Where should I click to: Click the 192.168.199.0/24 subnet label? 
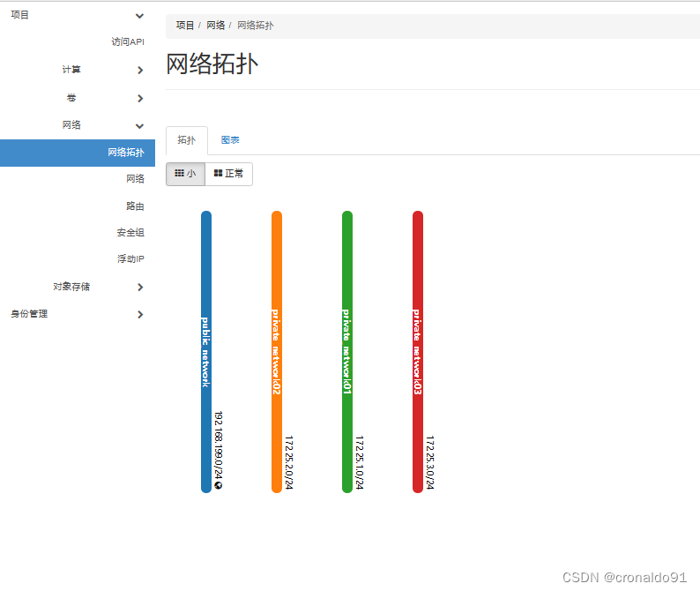pyautogui.click(x=219, y=445)
